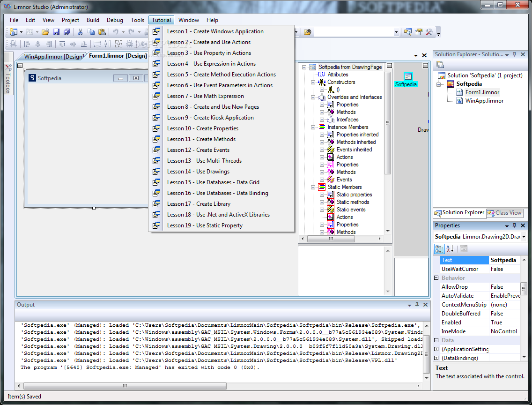Screen dimensions: 532x405
Task: Open the collapsed Toolbox side tab
Action: [x=8, y=79]
